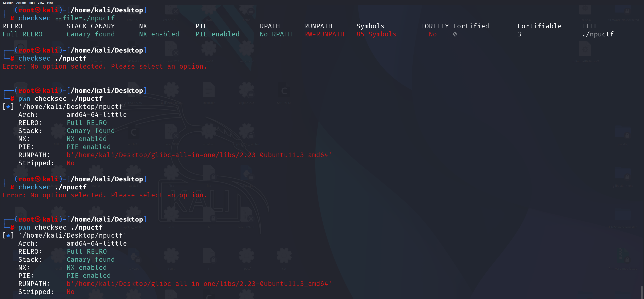This screenshot has height=299, width=644.
Task: Click the red 'RW-RUNPATH' value
Action: click(324, 34)
